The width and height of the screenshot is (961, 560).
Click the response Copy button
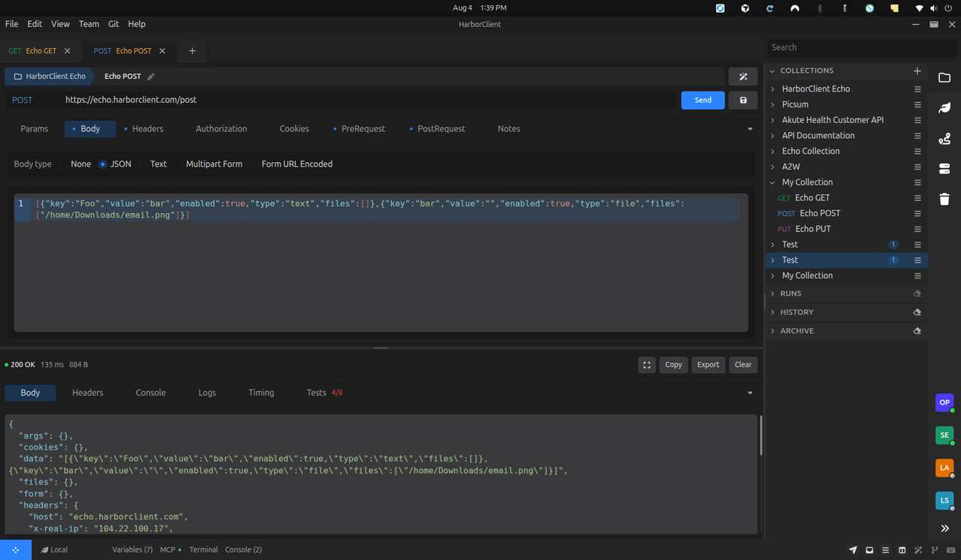coord(673,365)
